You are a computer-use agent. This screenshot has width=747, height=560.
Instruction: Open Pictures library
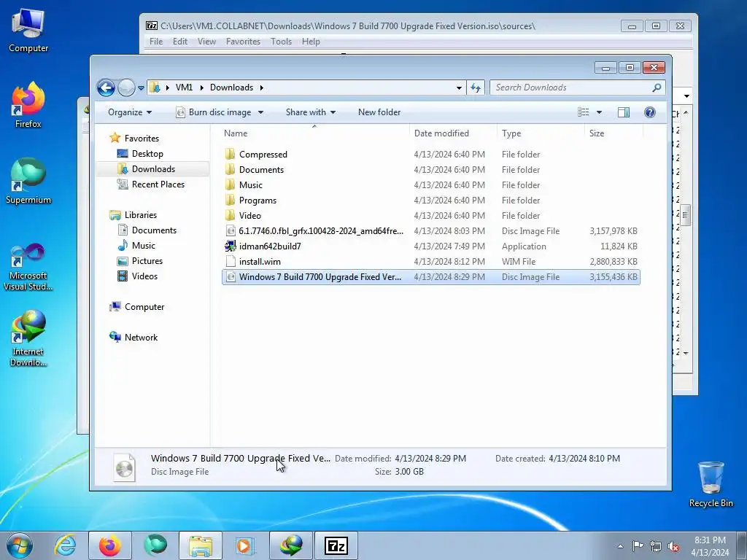147,261
